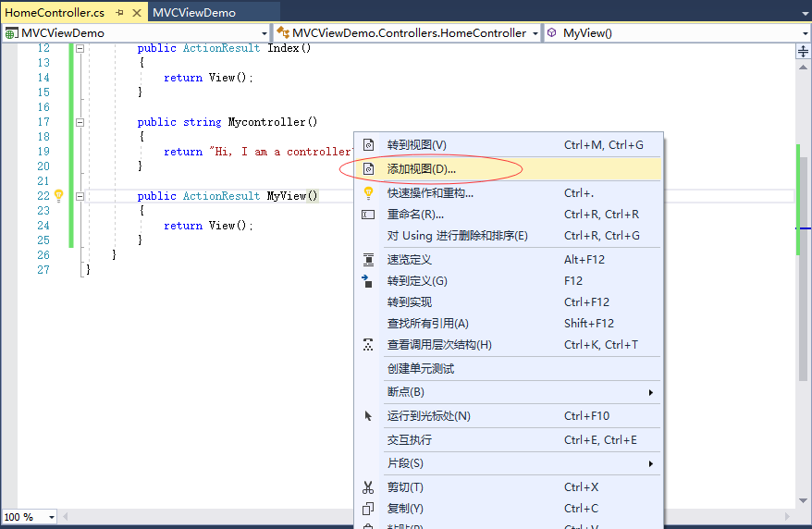This screenshot has height=529, width=812.
Task: Collapse the Mycontroller() method outline
Action: [80, 122]
